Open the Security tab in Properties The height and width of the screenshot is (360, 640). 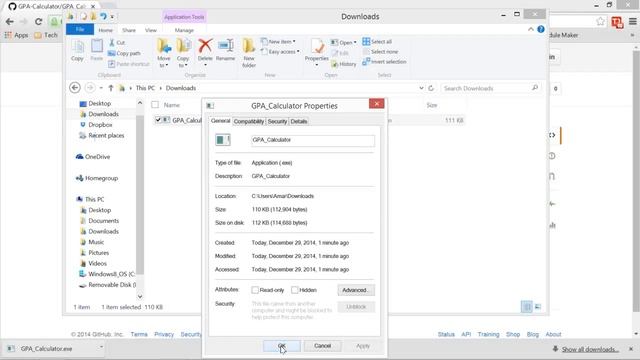pos(277,121)
